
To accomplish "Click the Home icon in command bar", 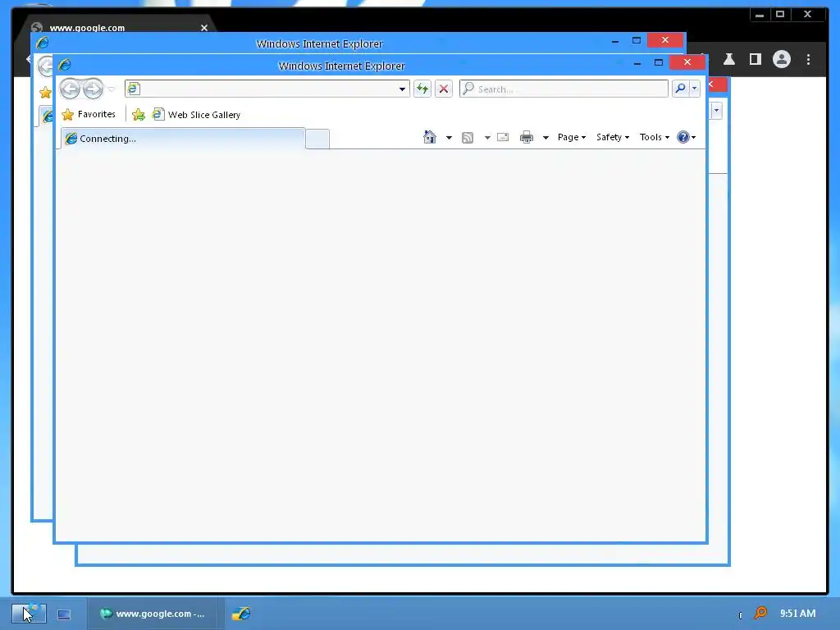I will (x=430, y=137).
